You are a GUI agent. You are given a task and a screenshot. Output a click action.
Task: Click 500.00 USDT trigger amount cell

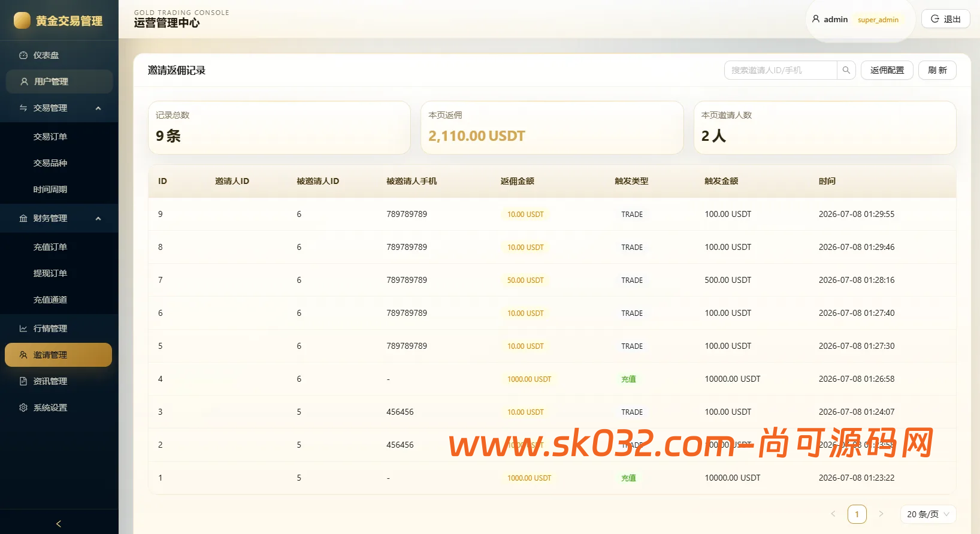tap(728, 280)
